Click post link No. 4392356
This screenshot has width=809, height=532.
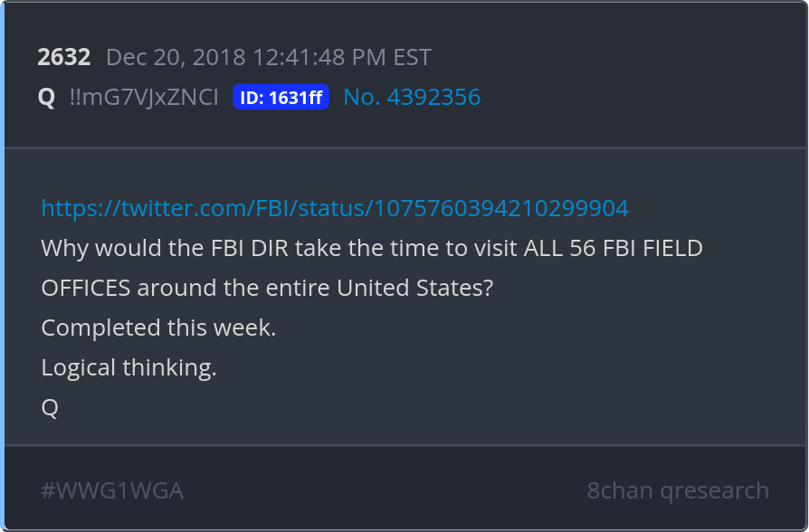tap(412, 97)
